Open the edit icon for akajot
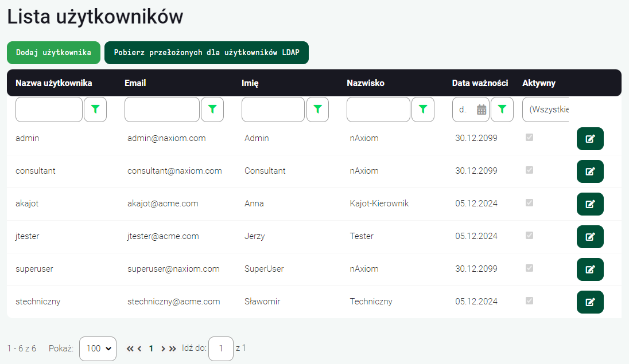The width and height of the screenshot is (629, 364). coord(590,203)
